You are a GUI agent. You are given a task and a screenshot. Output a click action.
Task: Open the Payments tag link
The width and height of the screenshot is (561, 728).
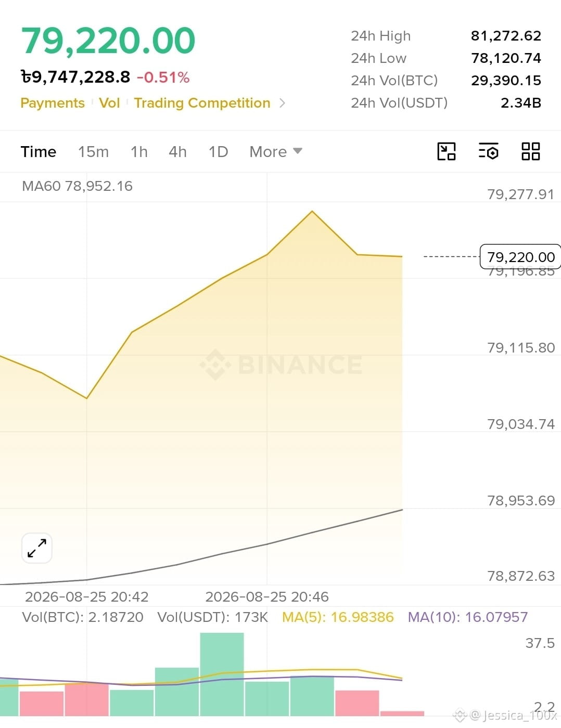tap(53, 103)
